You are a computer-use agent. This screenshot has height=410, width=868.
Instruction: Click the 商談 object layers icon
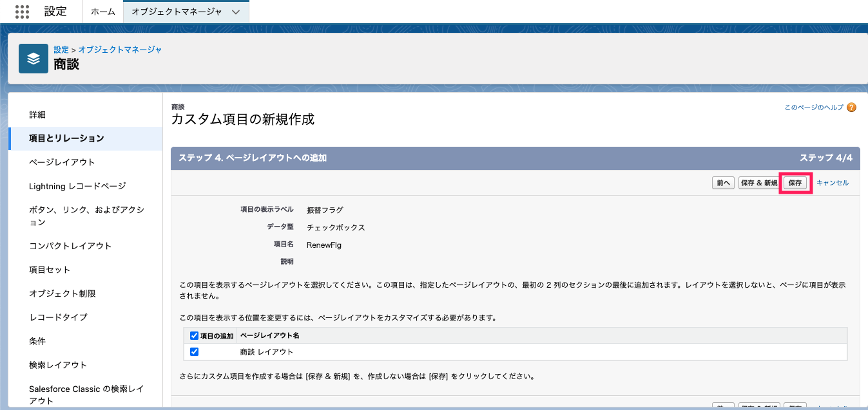click(x=34, y=59)
